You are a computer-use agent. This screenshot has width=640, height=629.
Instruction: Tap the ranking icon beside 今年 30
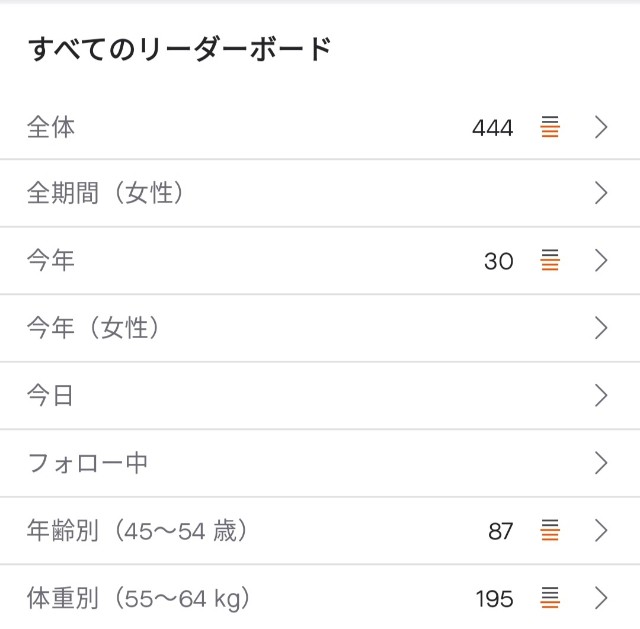coord(550,260)
